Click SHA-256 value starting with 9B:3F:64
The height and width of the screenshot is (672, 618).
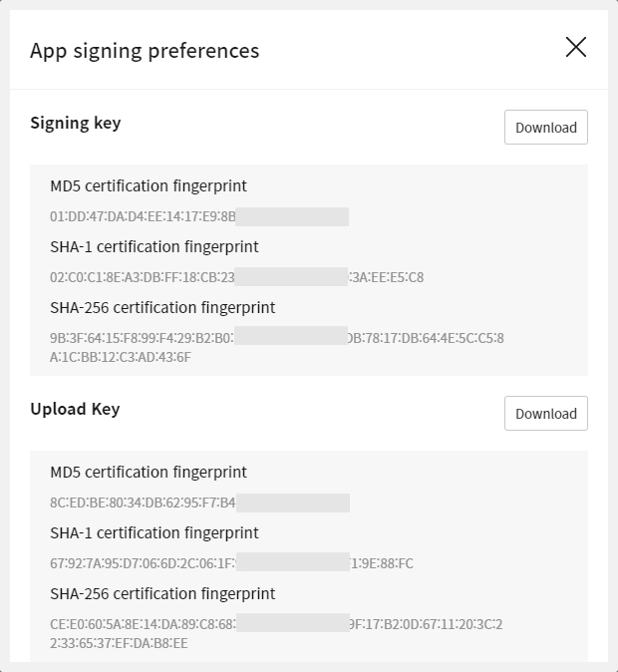(143, 338)
